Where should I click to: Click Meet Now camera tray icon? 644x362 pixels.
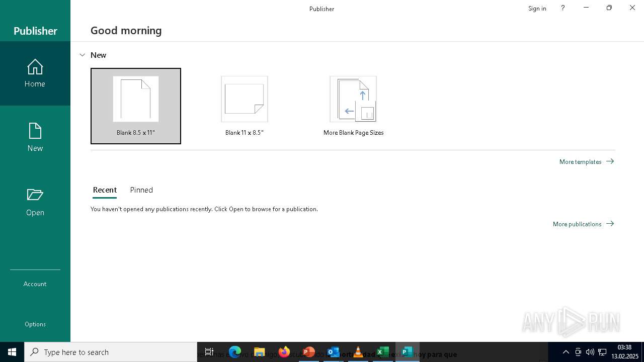[578, 352]
